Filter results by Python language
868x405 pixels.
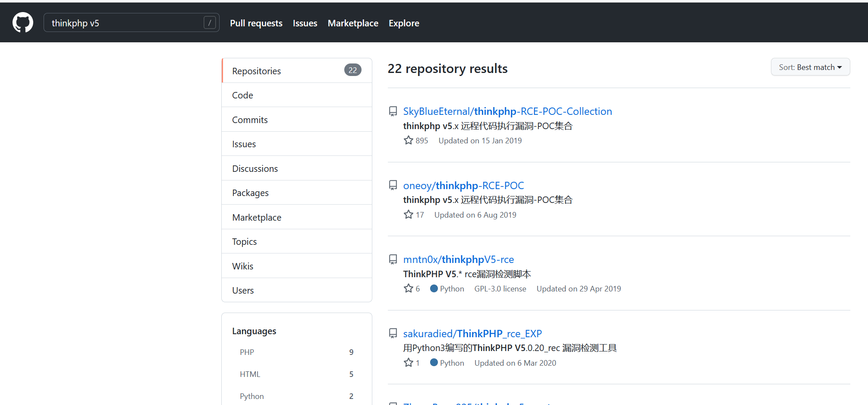click(252, 396)
